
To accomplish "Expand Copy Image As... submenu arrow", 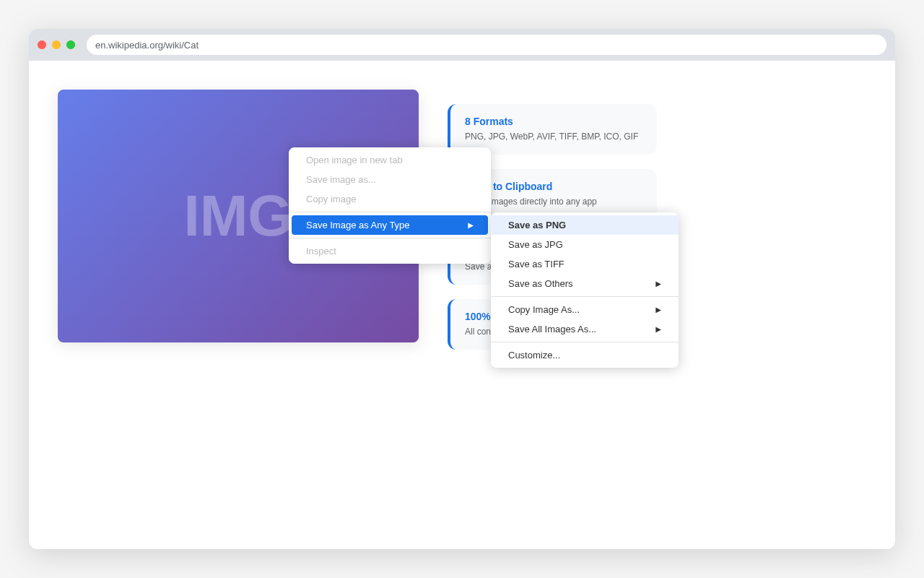I will pos(658,309).
